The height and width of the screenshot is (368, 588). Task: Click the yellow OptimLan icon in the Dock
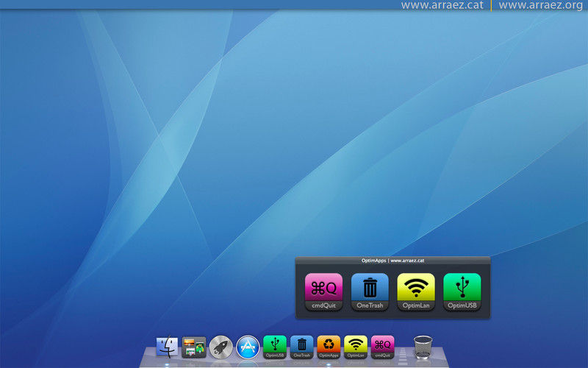(356, 347)
